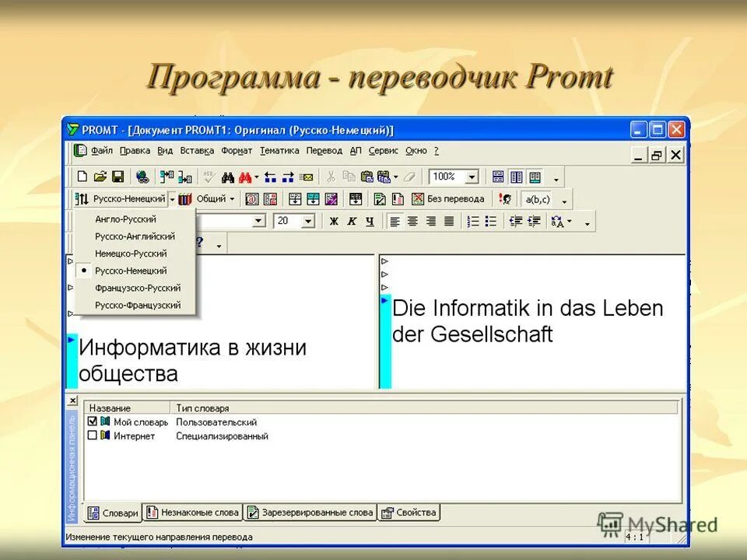Click the eraser clear icon
The height and width of the screenshot is (560, 747).
(410, 177)
